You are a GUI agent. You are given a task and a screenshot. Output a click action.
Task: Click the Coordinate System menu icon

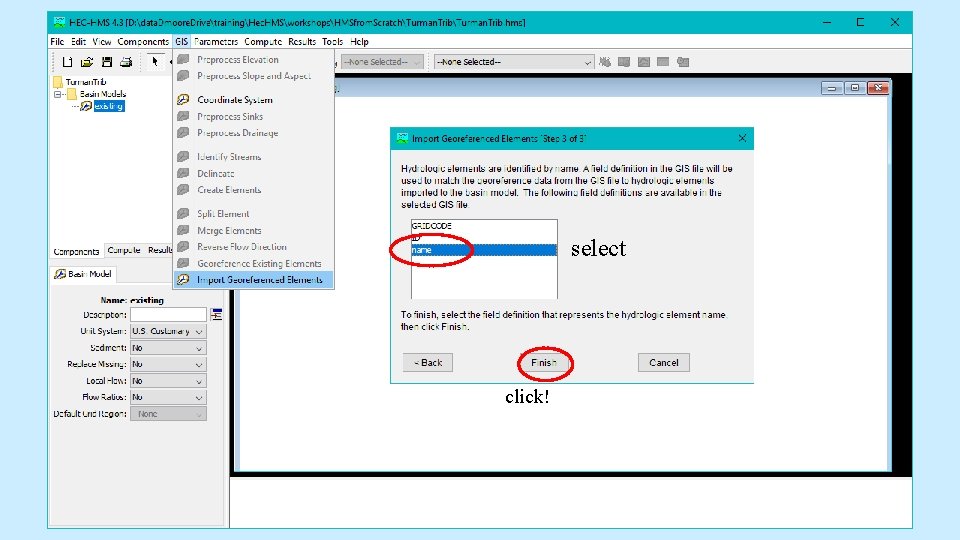[x=183, y=99]
